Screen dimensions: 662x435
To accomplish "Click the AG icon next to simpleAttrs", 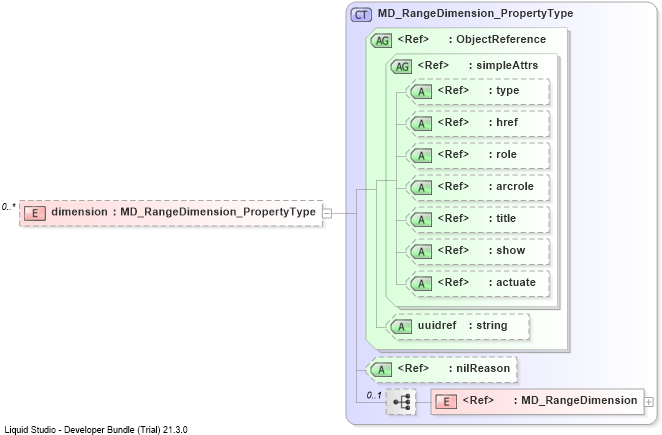I will [401, 66].
